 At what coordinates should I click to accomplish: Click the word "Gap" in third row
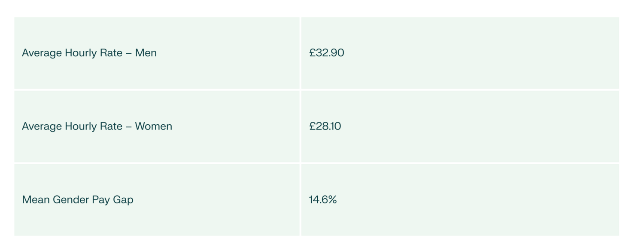click(123, 200)
